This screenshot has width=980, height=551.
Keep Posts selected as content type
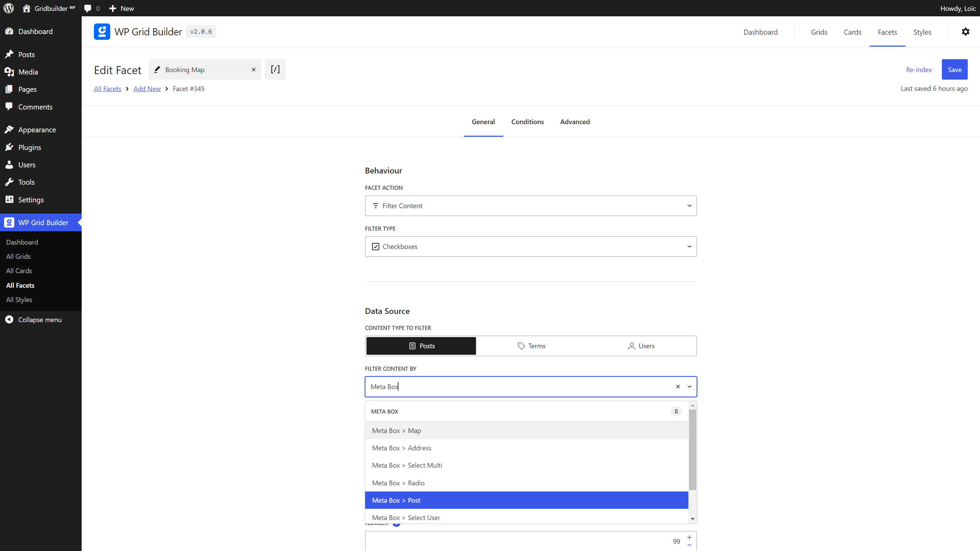point(421,346)
